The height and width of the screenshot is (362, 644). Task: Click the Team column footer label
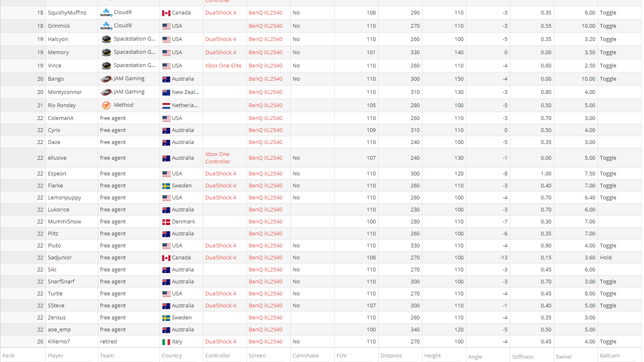(x=107, y=356)
